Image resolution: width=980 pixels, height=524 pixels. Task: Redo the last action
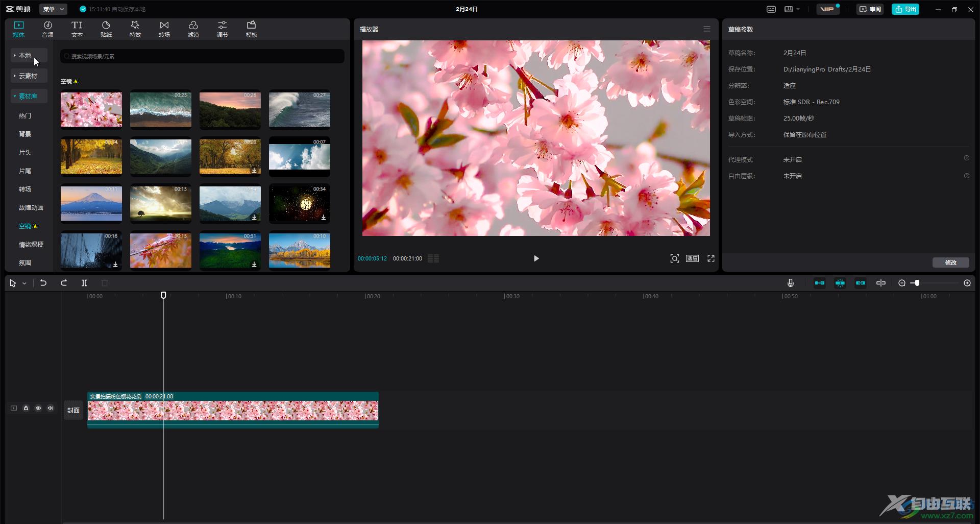click(x=64, y=283)
